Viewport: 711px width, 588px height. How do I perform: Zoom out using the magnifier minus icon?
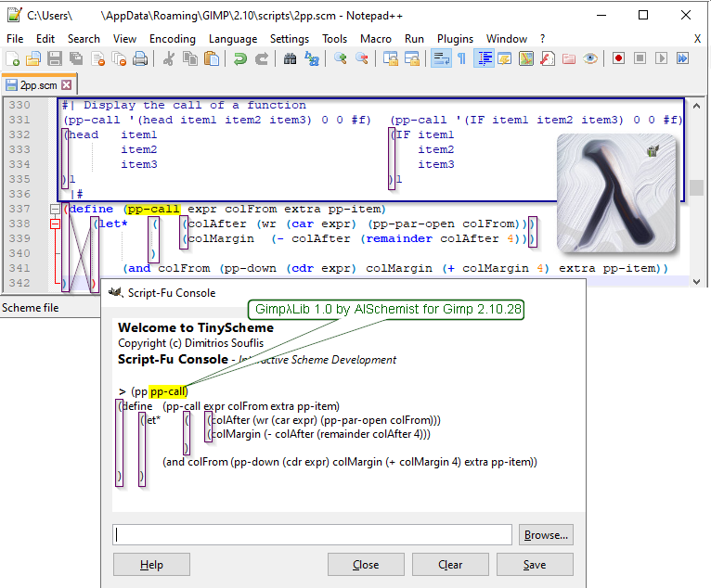pos(361,58)
